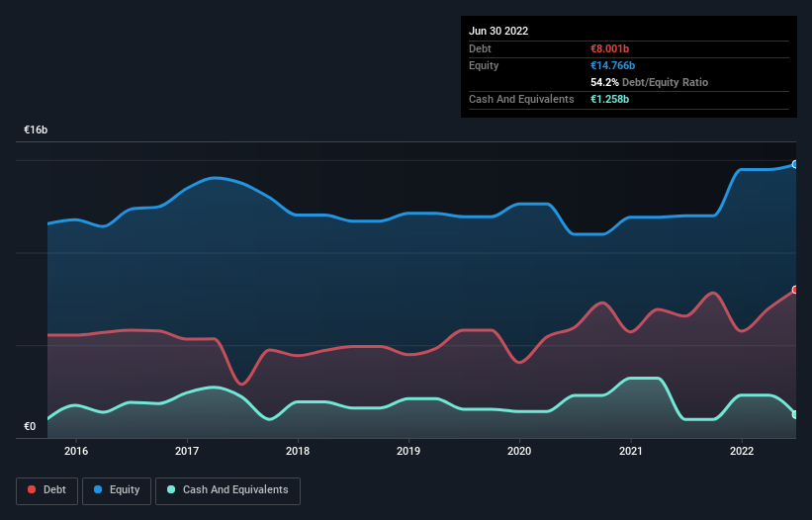Click the €8.001b debt value

[609, 48]
